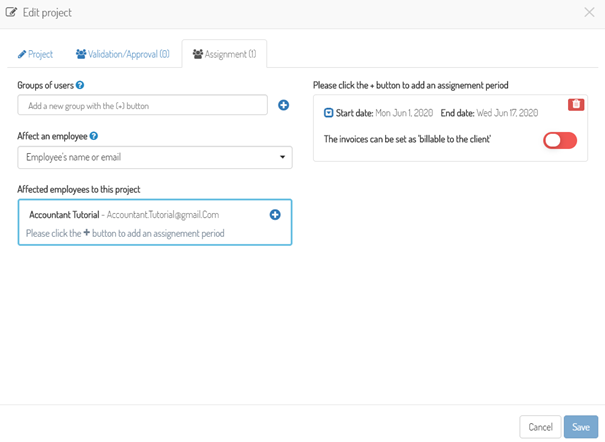The image size is (605, 442).
Task: Close the Edit project dialog
Action: [x=589, y=12]
